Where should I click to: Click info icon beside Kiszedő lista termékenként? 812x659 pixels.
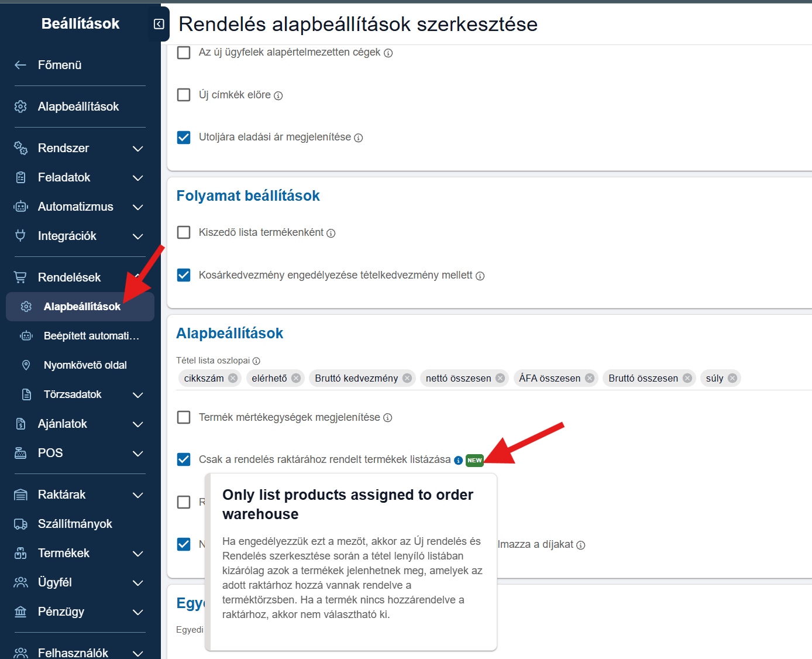click(331, 233)
